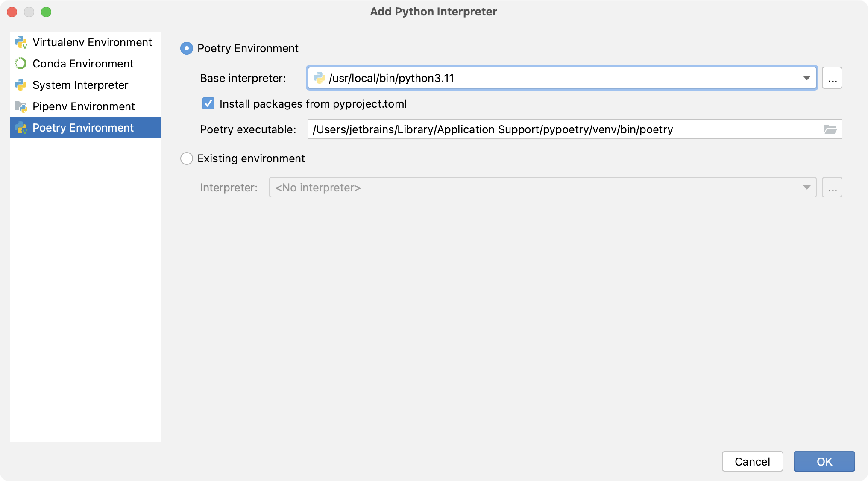Click the browse folder icon for Poetry executable
Image resolution: width=868 pixels, height=481 pixels.
click(830, 129)
